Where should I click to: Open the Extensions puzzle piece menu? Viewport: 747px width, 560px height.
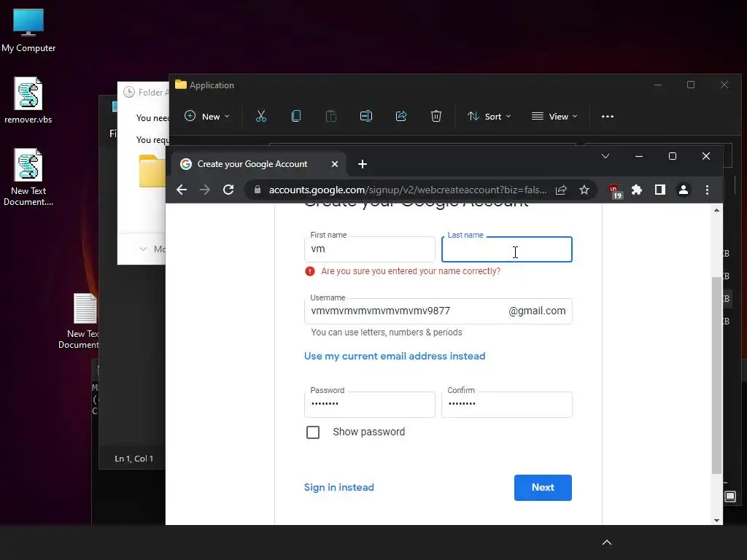(x=636, y=190)
